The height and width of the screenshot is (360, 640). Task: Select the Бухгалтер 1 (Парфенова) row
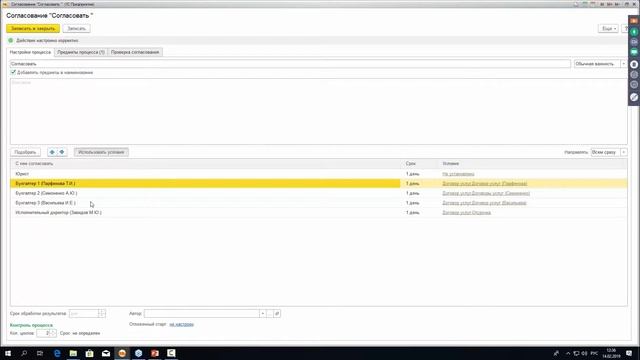click(318, 184)
